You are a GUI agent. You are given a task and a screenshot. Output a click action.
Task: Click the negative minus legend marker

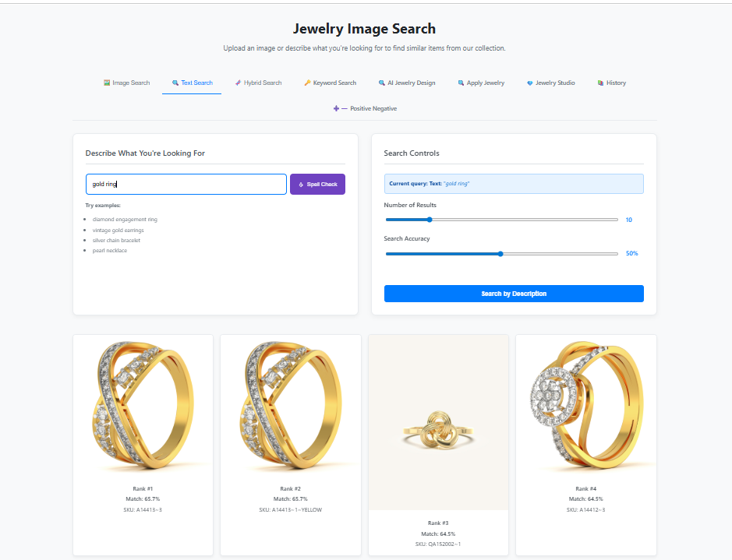coord(345,108)
